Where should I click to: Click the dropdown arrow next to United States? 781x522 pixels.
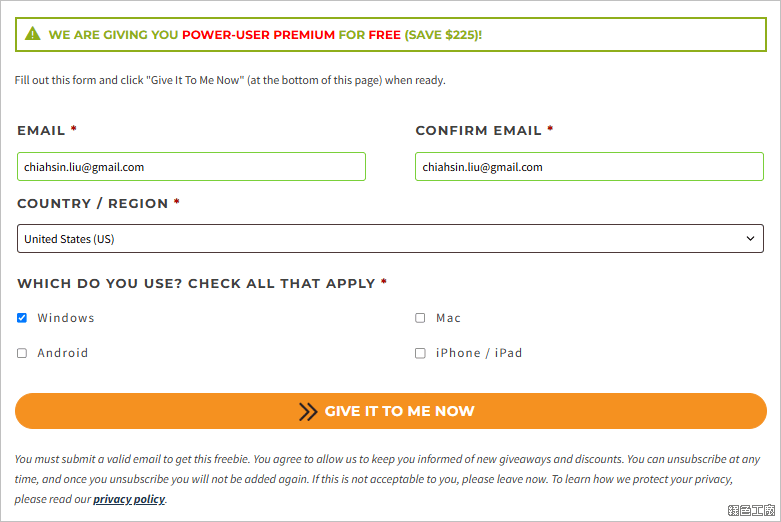coord(750,239)
